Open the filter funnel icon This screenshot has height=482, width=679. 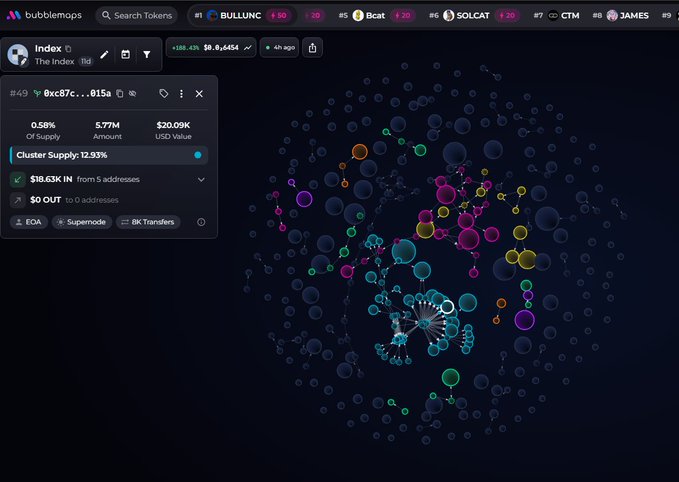(147, 55)
